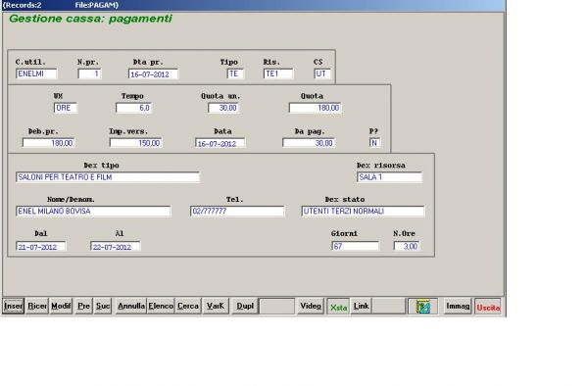The image size is (588, 386).
Task: Click the Al date field
Action: tap(115, 247)
